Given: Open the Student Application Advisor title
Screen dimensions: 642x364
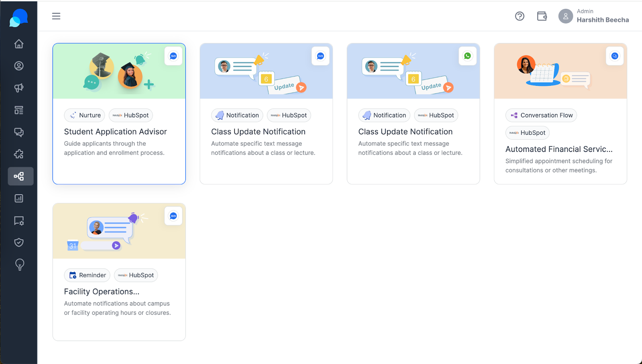Looking at the screenshot, I should click(x=116, y=131).
